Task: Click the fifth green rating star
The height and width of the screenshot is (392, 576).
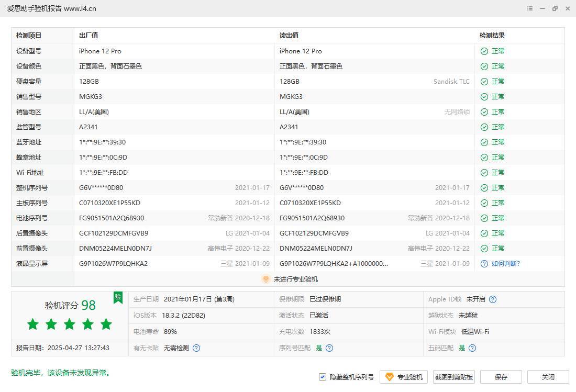Action: pyautogui.click(x=106, y=324)
